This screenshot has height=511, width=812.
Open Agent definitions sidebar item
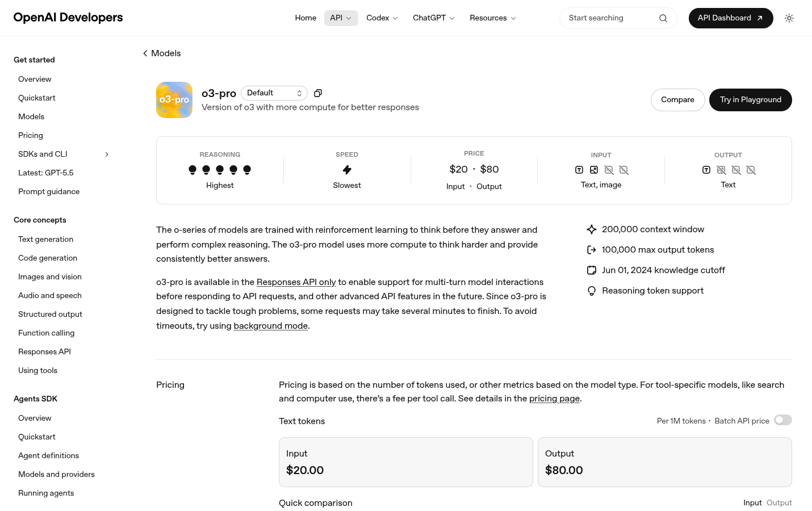point(48,455)
